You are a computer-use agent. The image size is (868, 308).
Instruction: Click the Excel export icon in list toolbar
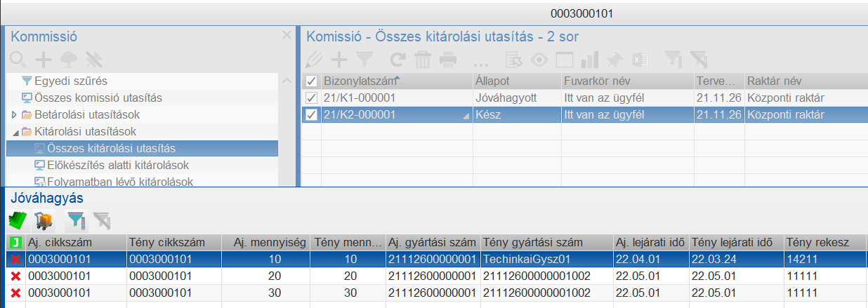point(640,59)
